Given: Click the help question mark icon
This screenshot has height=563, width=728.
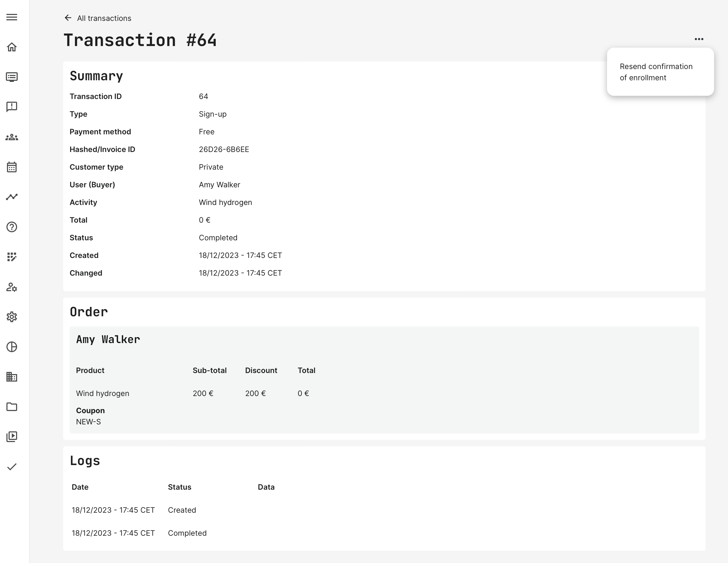Looking at the screenshot, I should coord(12,227).
